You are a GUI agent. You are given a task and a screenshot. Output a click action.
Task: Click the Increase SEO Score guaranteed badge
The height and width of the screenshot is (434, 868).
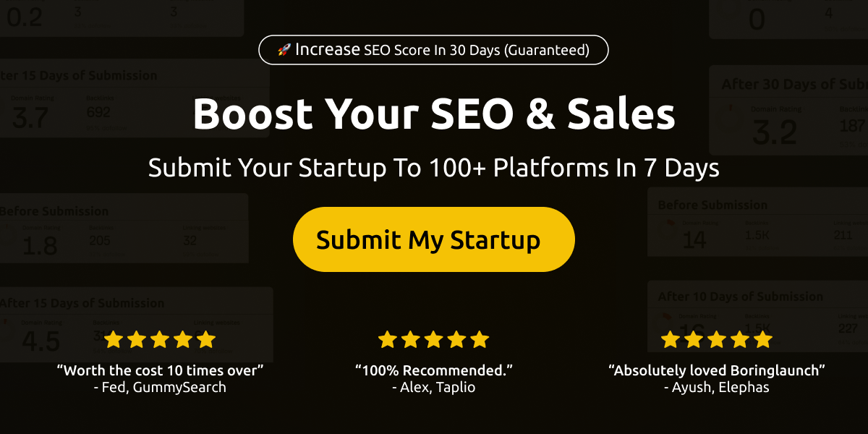[x=434, y=50]
